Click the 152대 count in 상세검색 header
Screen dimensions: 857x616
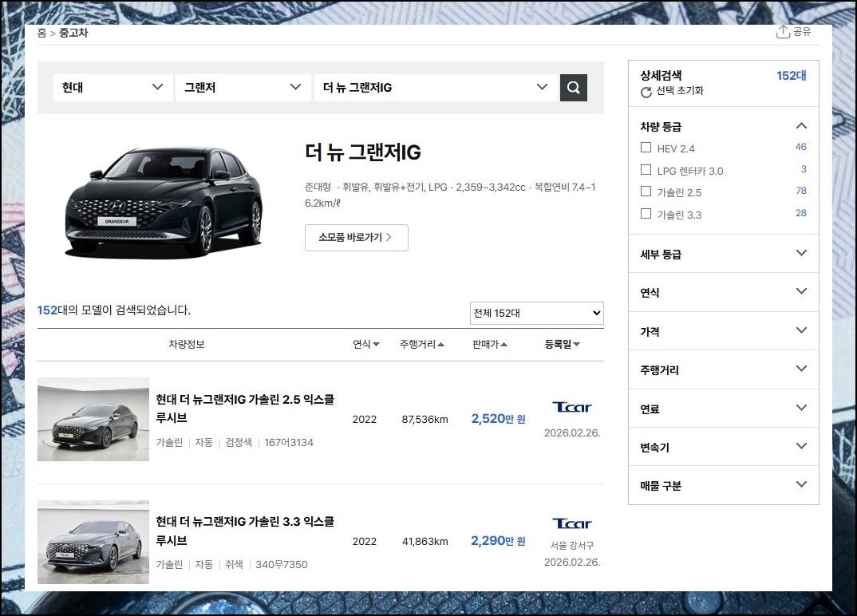click(x=792, y=76)
